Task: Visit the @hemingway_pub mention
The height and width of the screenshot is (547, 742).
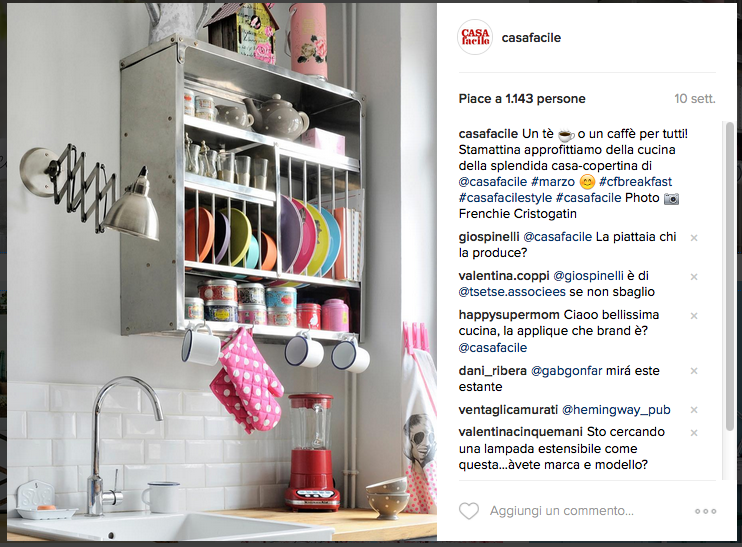Action: pyautogui.click(x=616, y=410)
